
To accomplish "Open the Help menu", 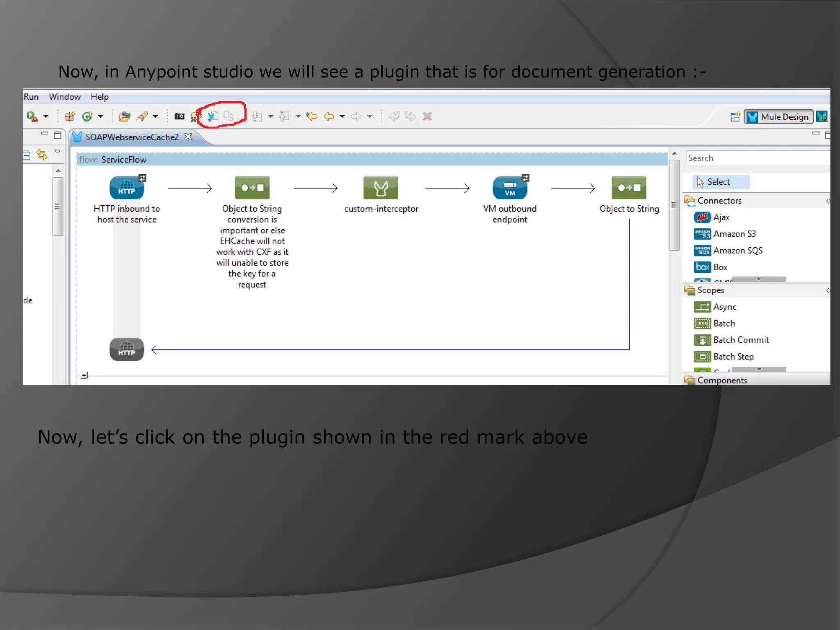I will pos(100,97).
